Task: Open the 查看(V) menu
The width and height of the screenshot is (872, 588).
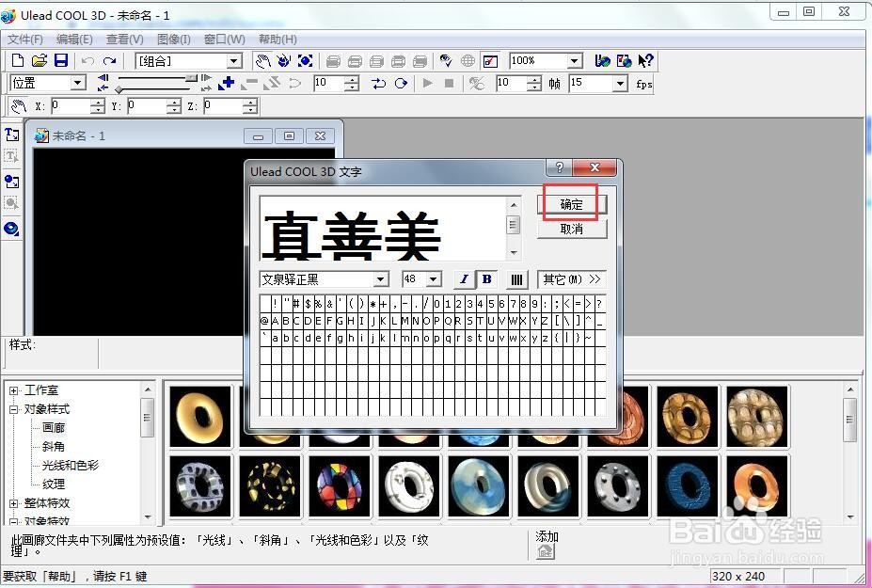Action: coord(124,40)
